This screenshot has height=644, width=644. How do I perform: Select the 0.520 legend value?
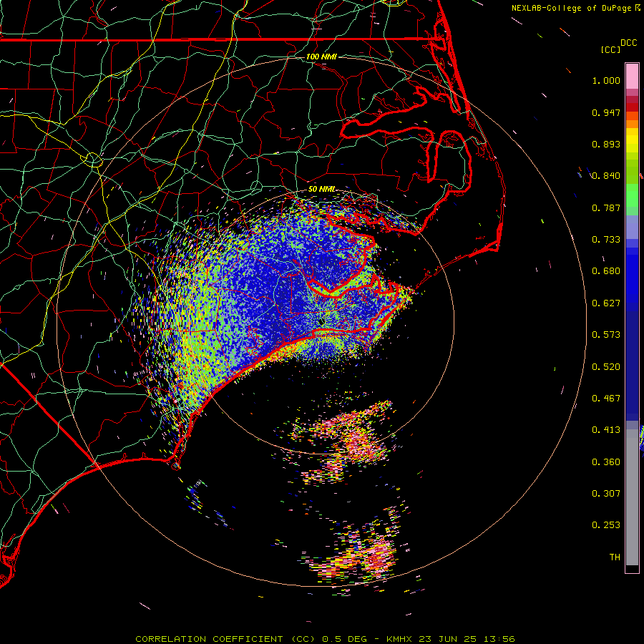[606, 367]
